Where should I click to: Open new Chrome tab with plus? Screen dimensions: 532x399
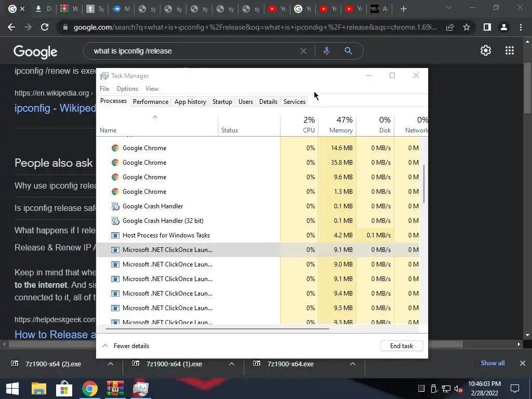click(x=403, y=9)
